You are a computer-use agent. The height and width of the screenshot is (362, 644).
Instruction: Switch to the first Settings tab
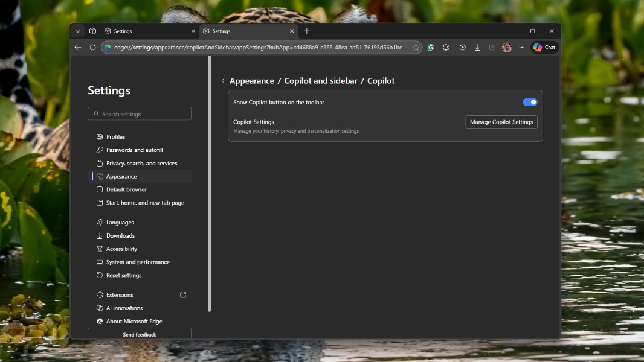(145, 31)
